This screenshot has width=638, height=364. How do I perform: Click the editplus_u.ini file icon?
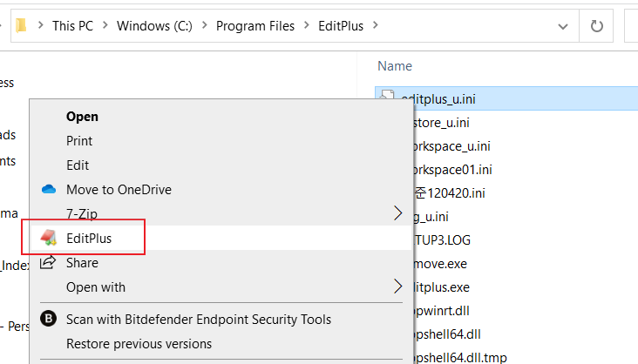coord(386,96)
